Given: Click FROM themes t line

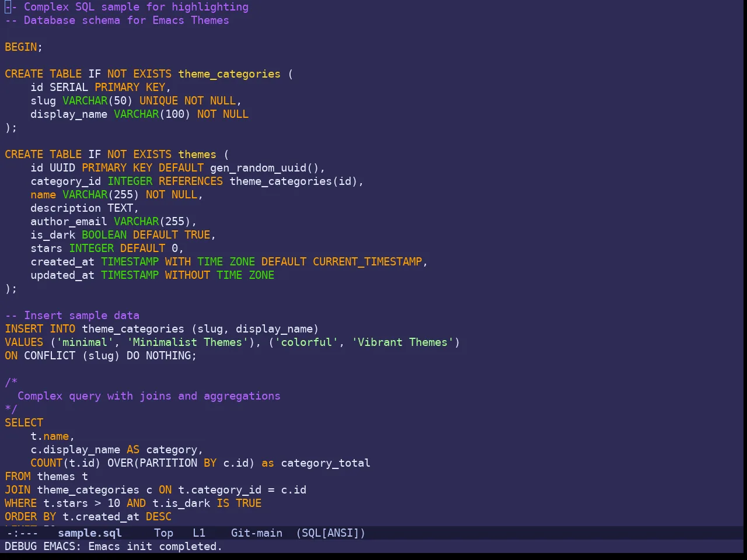Looking at the screenshot, I should [x=47, y=477].
